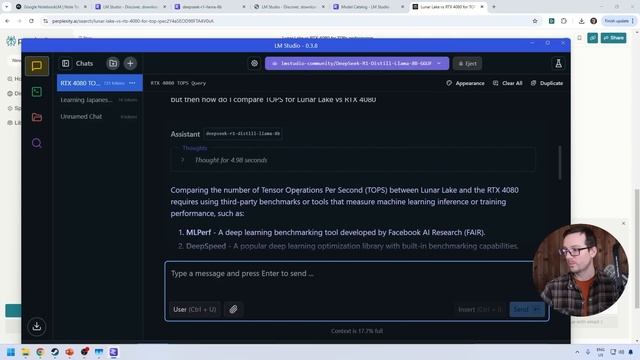Switch to the deepseek-r1 browser tab
This screenshot has width=640, height=360.
209,7
